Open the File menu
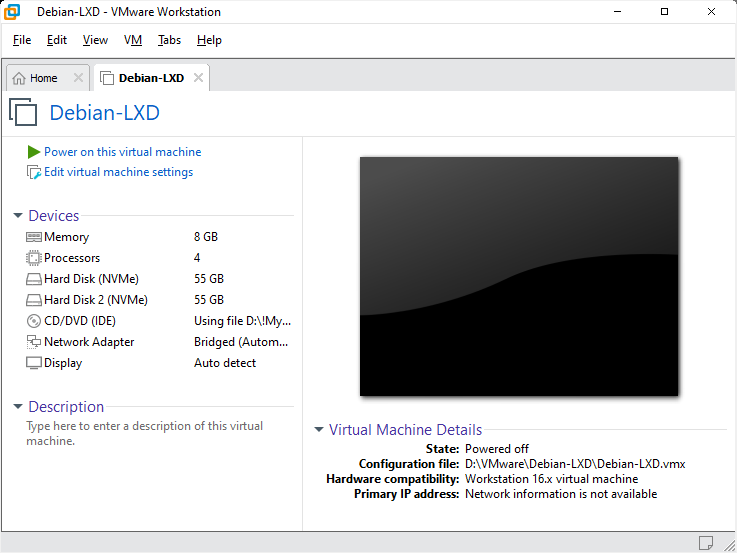Viewport: 737px width, 553px height. pyautogui.click(x=22, y=40)
